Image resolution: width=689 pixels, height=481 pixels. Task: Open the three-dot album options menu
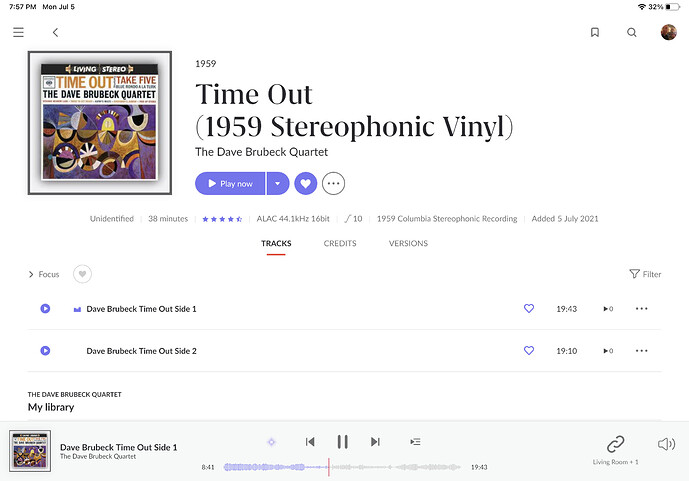click(334, 183)
